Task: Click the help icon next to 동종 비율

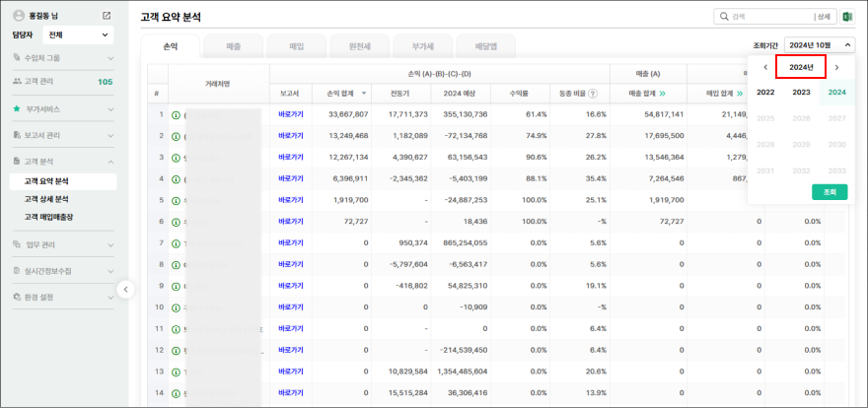Action: [594, 94]
